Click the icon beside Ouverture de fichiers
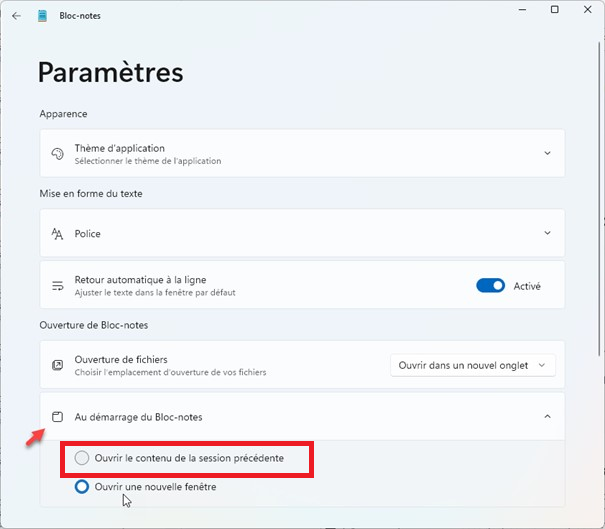The width and height of the screenshot is (605, 529). [x=57, y=365]
